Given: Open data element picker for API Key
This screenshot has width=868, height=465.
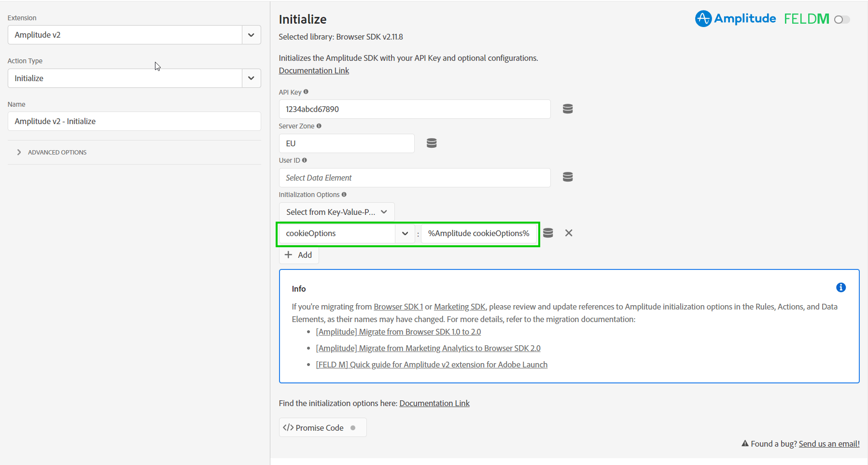Looking at the screenshot, I should coord(568,109).
